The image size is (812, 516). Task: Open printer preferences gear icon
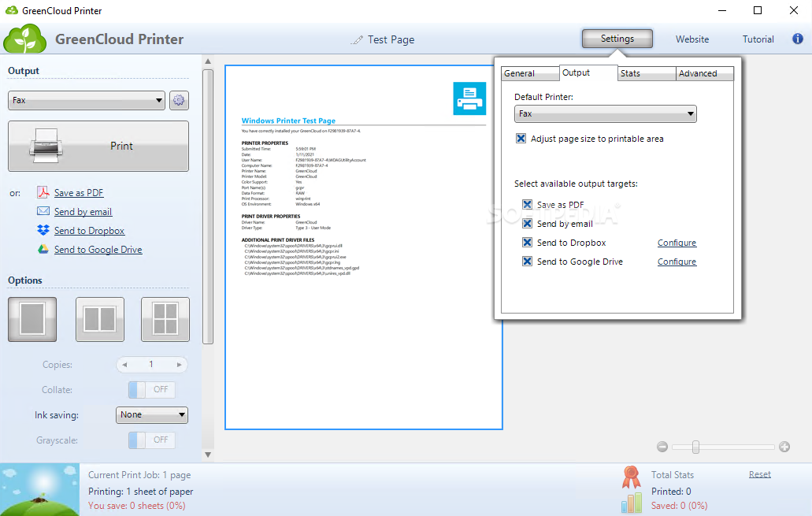point(179,100)
